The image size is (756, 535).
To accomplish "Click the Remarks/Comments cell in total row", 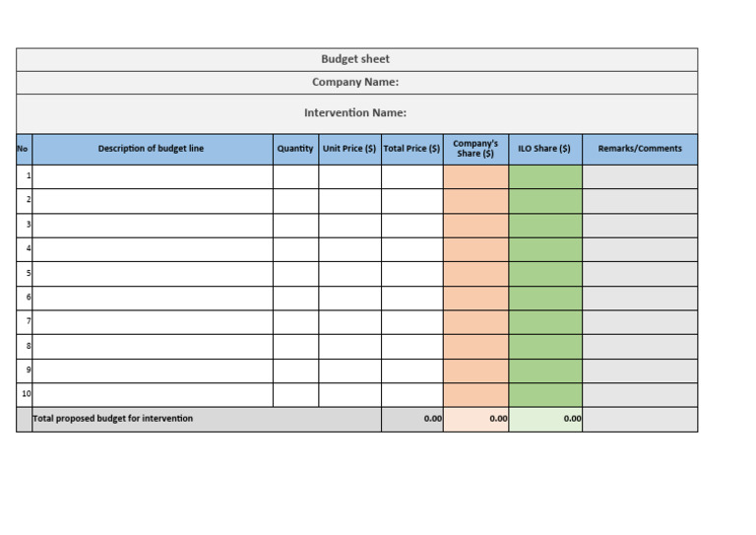I will 640,420.
